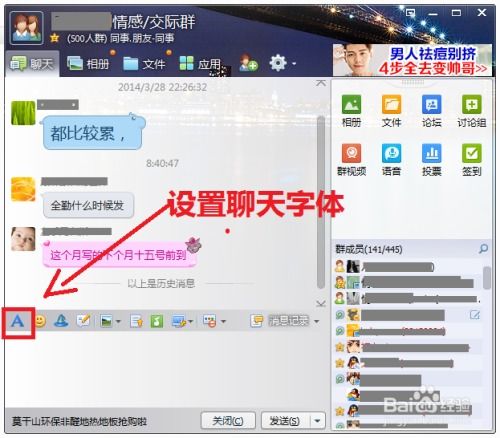Click the green grass avatar in chat
Image resolution: width=500 pixels, height=438 pixels.
tap(23, 113)
